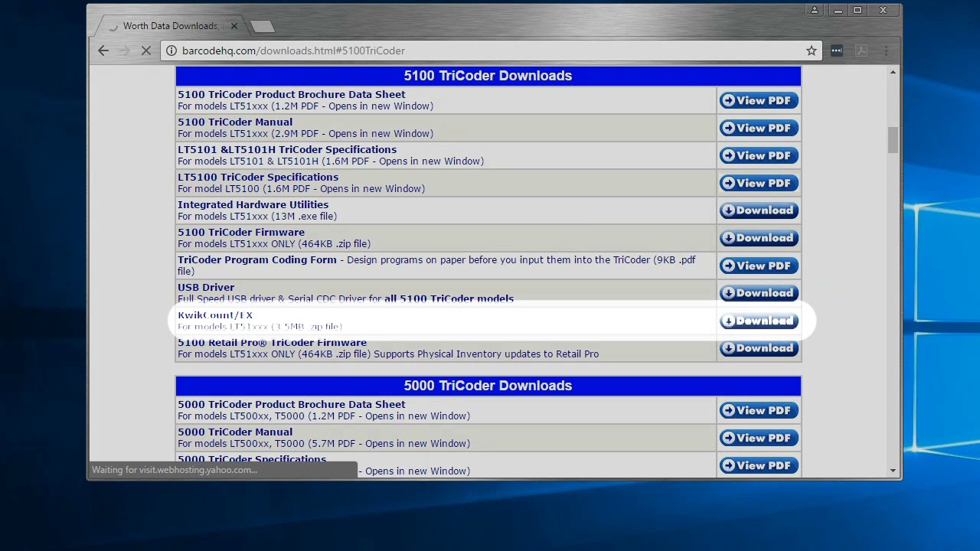
Task: Click the dark extension icon in the toolbar
Action: tap(837, 51)
